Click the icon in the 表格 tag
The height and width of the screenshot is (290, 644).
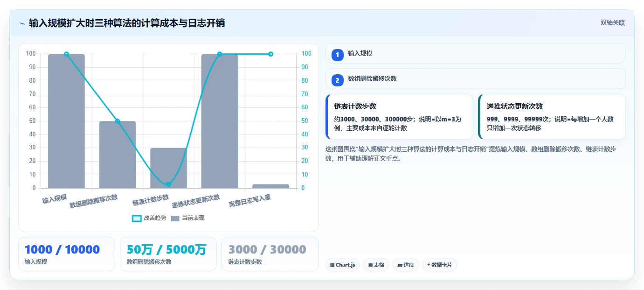pos(370,265)
